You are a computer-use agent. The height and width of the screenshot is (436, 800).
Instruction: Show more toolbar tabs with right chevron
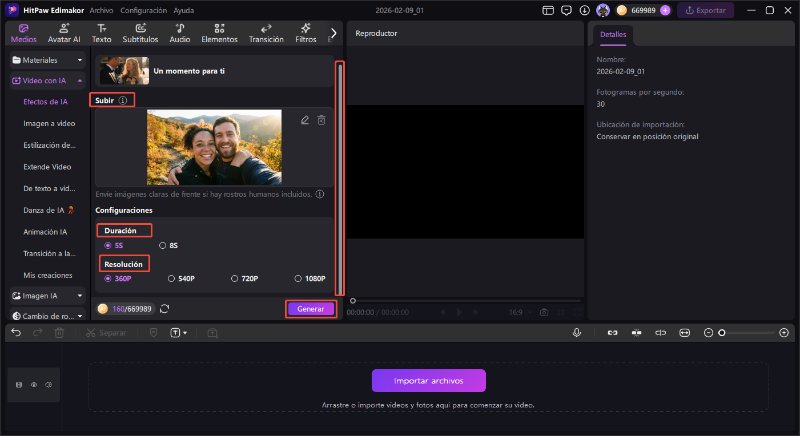[x=333, y=33]
